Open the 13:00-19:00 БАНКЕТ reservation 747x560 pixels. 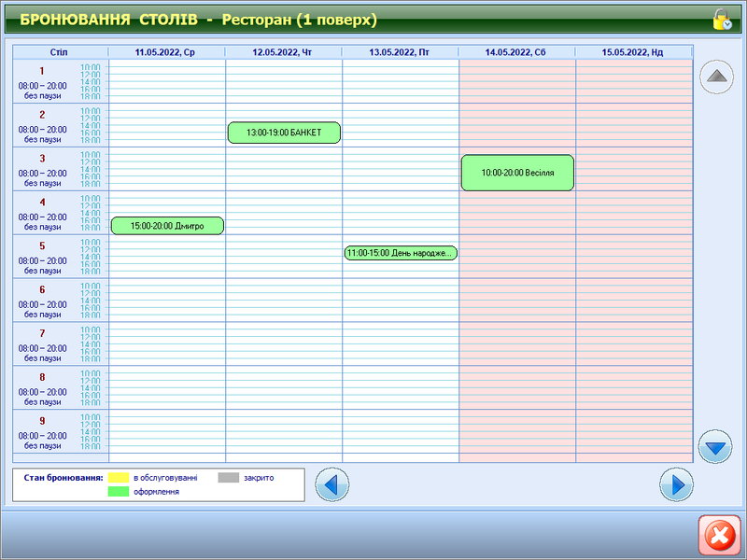point(284,133)
